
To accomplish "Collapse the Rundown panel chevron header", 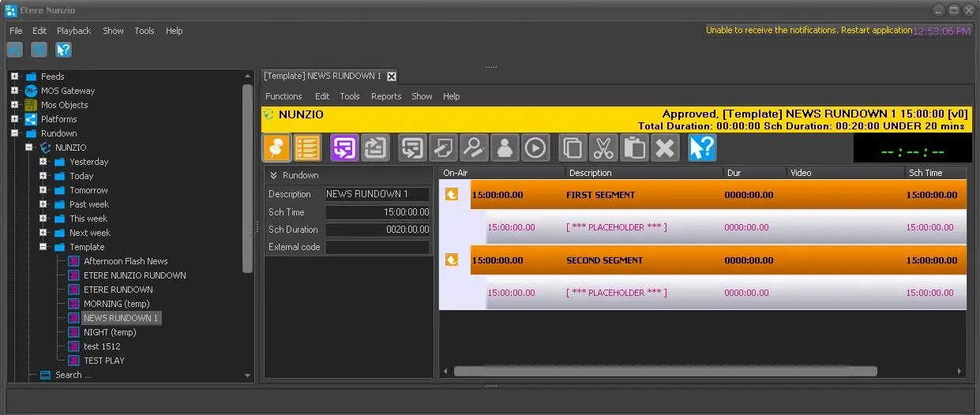I will [274, 175].
